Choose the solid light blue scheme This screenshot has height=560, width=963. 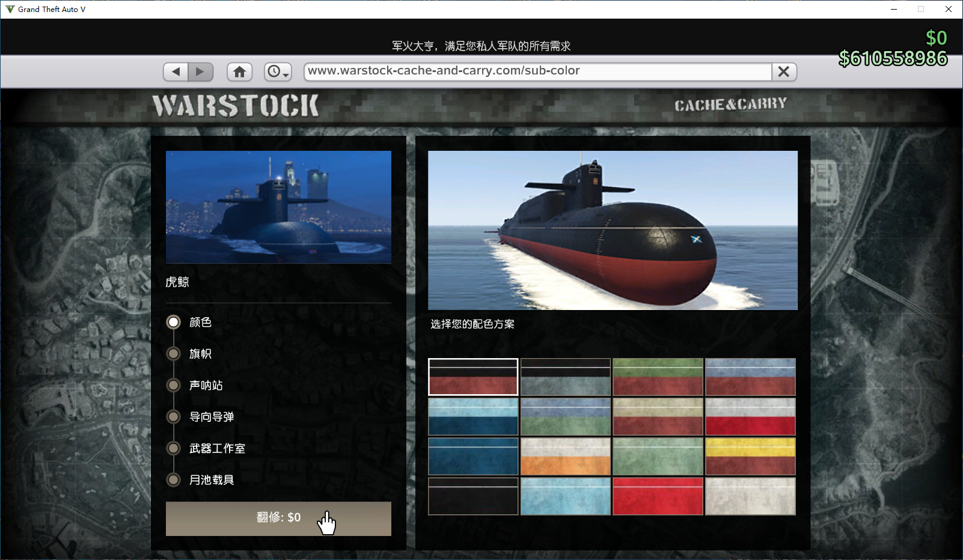point(566,496)
